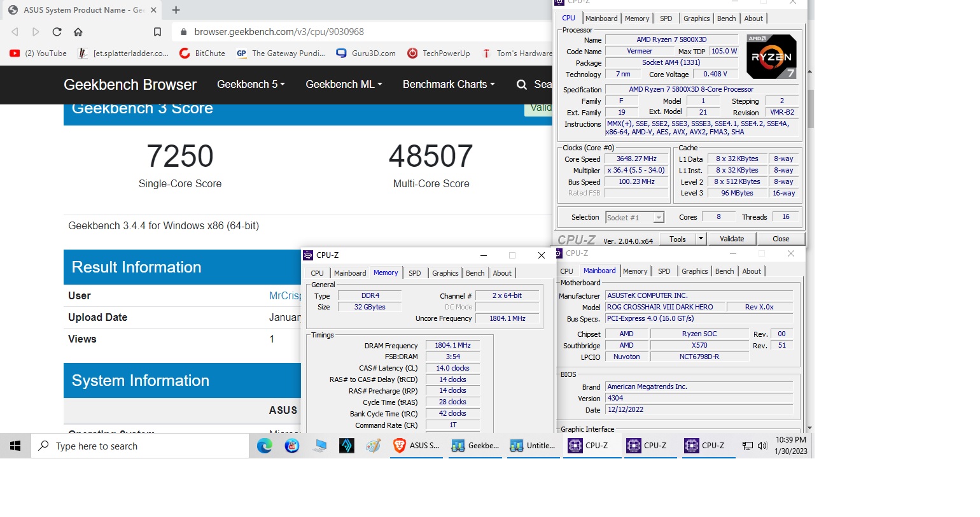This screenshot has width=980, height=517.
Task: Open the BitChute bookmark
Action: point(202,53)
